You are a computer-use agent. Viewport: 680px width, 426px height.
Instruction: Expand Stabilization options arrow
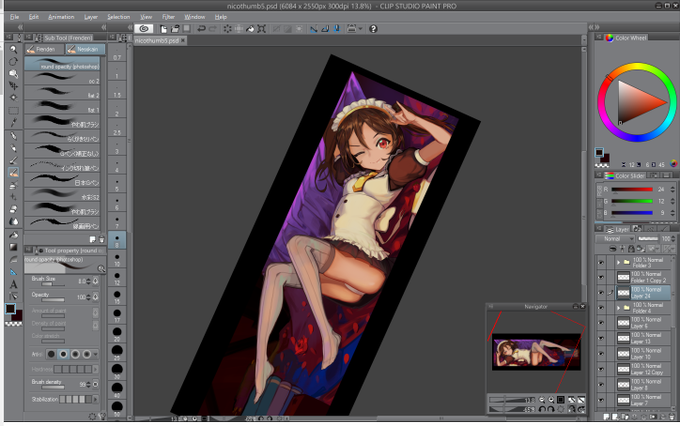point(95,399)
